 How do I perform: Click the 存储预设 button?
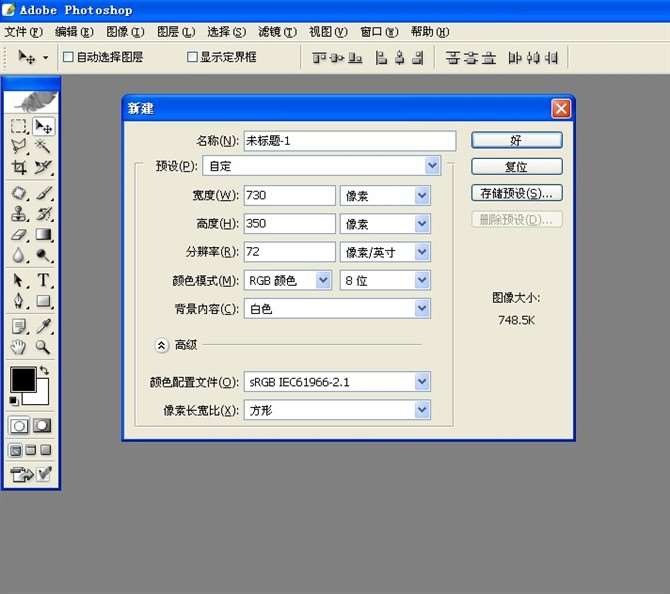pyautogui.click(x=517, y=193)
